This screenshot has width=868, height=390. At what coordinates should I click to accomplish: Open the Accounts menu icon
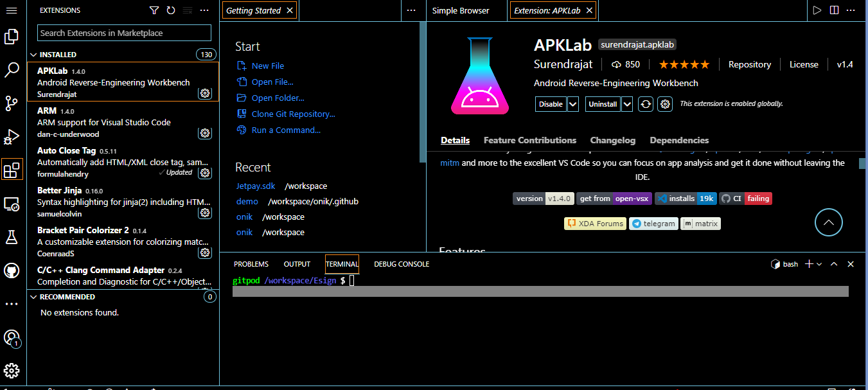click(x=12, y=337)
